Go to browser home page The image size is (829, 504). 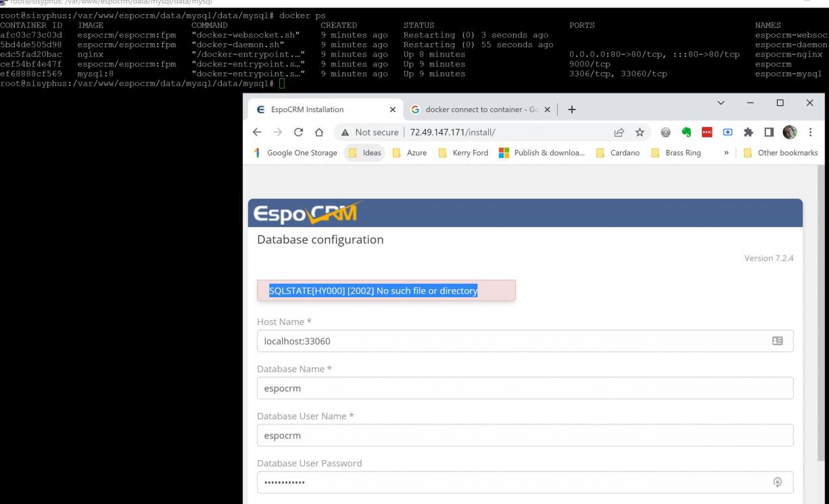pyautogui.click(x=318, y=132)
